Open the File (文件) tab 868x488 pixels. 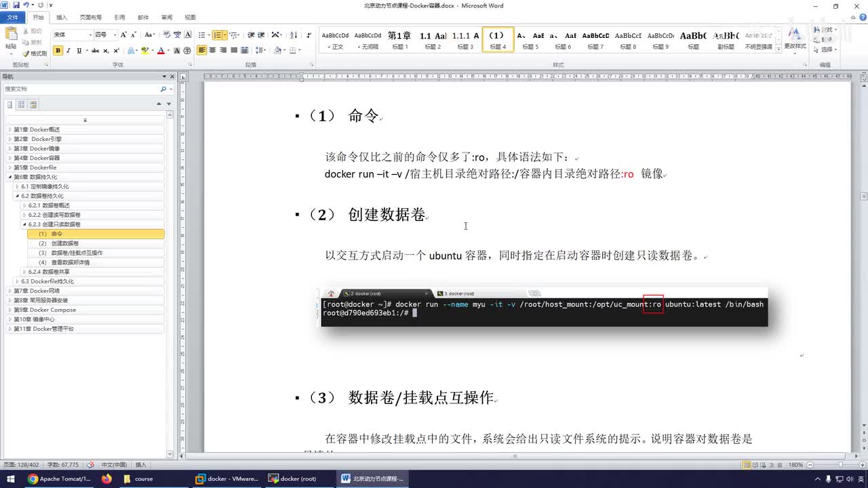pyautogui.click(x=12, y=17)
